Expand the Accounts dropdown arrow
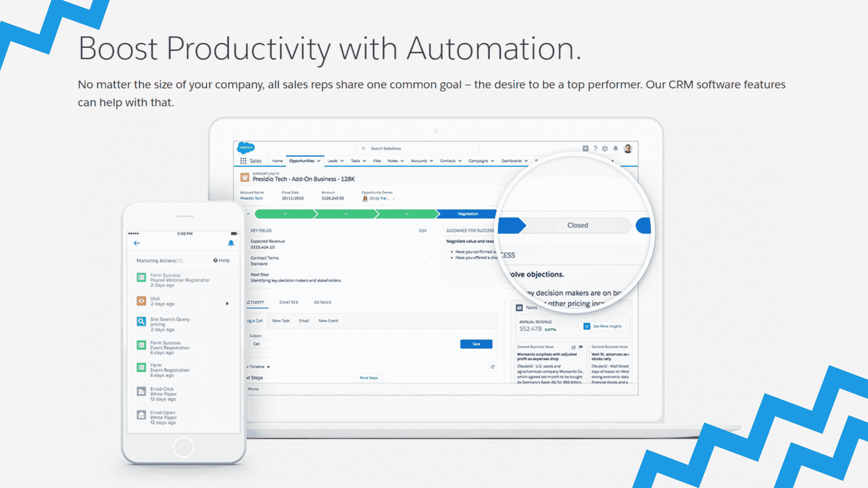This screenshot has width=868, height=488. 431,161
